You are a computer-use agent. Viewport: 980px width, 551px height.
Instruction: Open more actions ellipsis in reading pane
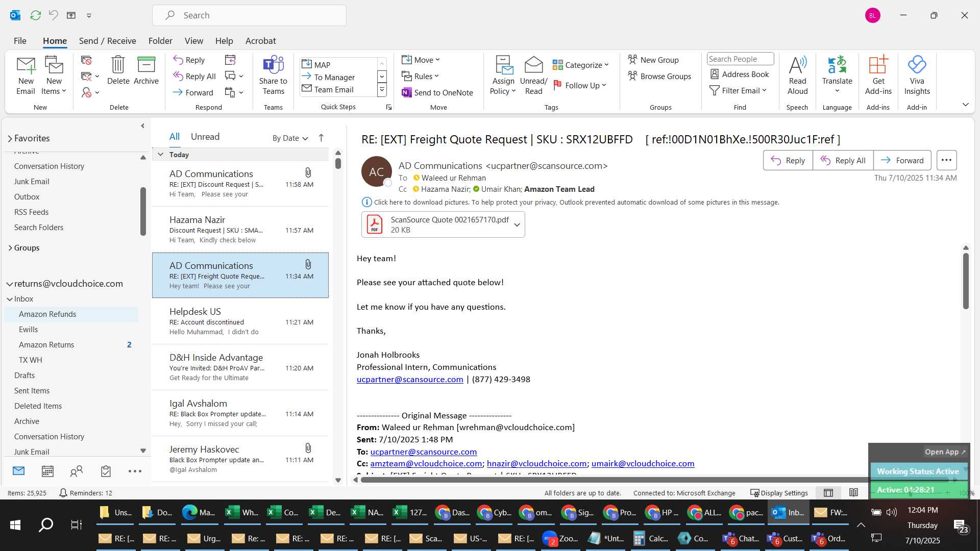tap(946, 160)
